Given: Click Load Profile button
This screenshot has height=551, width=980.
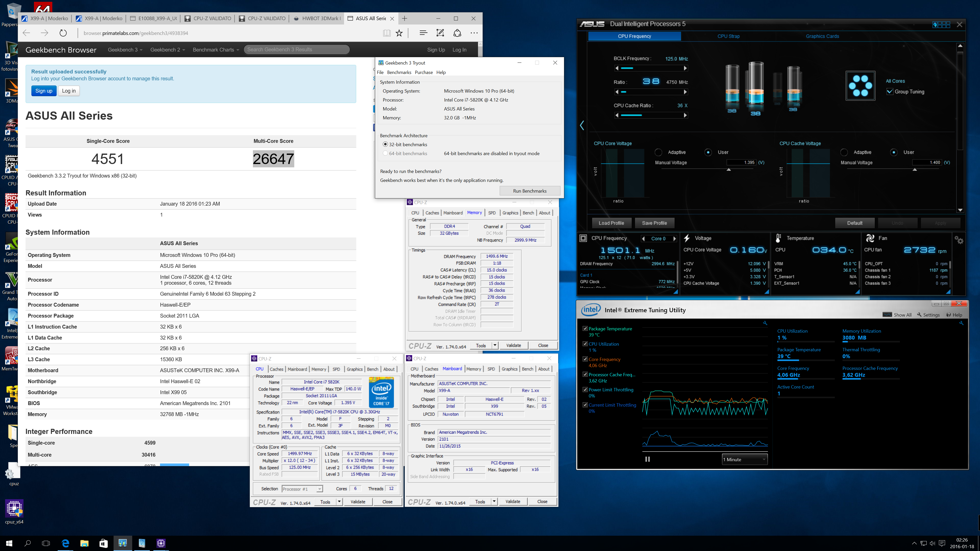Looking at the screenshot, I should click(x=611, y=223).
